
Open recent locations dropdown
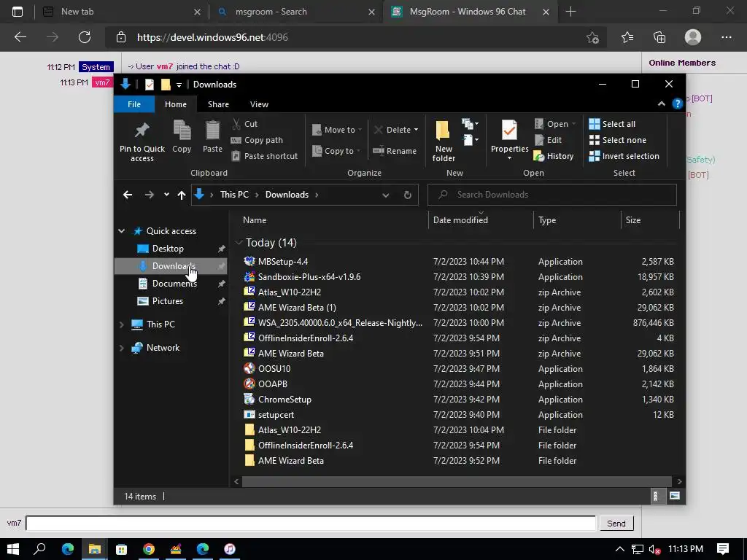click(x=166, y=194)
